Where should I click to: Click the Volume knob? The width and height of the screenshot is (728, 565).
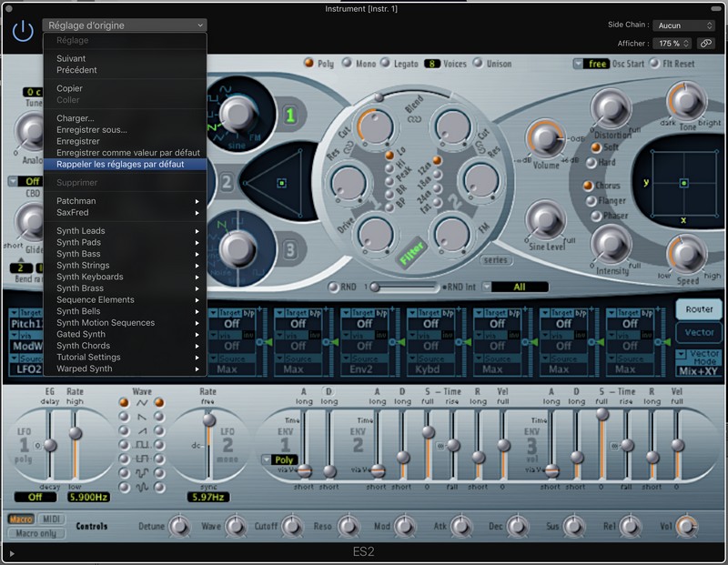point(545,140)
